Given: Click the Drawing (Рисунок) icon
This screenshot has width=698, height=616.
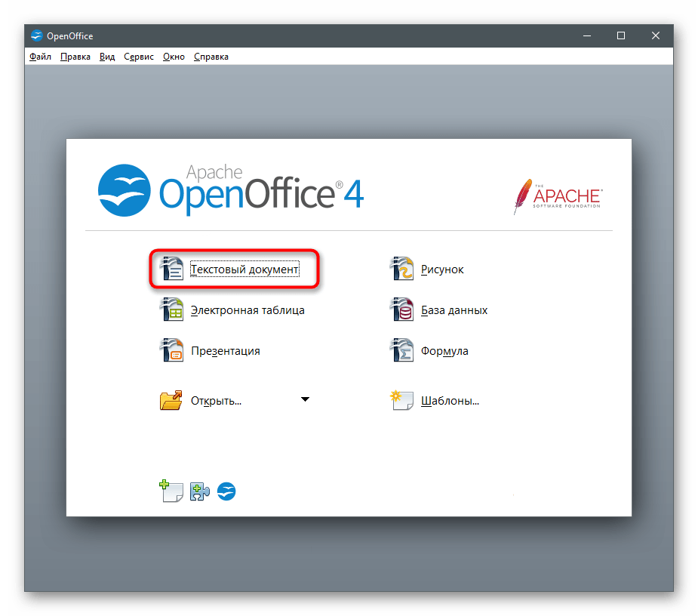Looking at the screenshot, I should [402, 269].
